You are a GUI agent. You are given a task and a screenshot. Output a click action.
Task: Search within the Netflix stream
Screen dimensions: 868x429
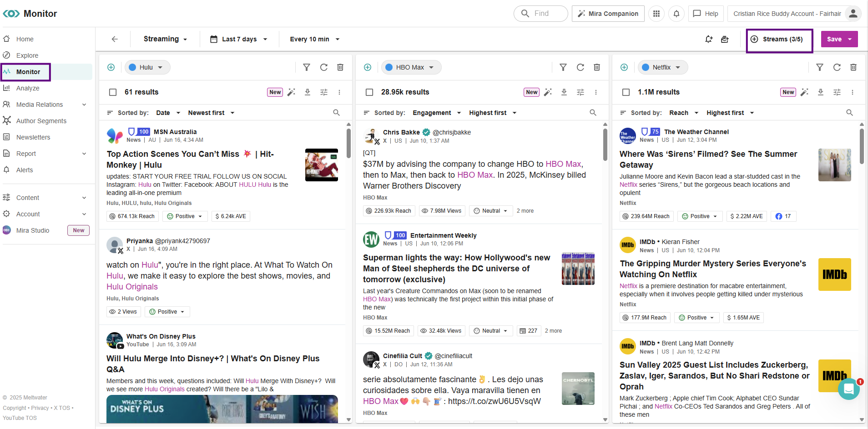pos(850,113)
